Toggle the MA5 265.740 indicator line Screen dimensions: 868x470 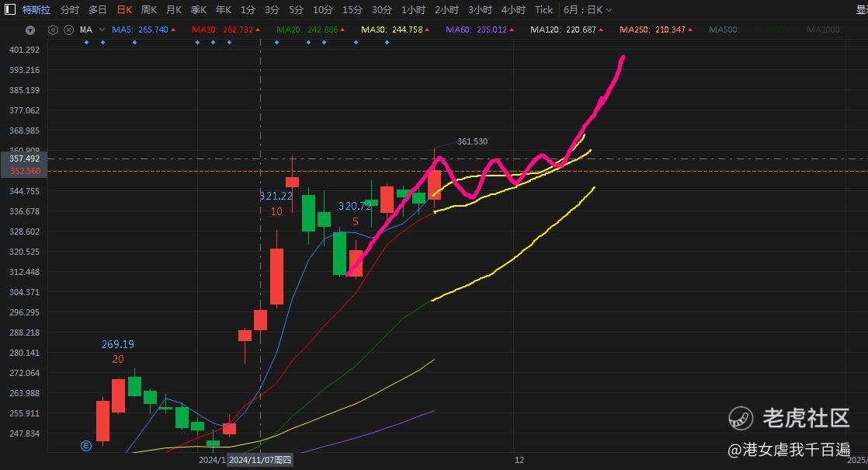pyautogui.click(x=144, y=30)
